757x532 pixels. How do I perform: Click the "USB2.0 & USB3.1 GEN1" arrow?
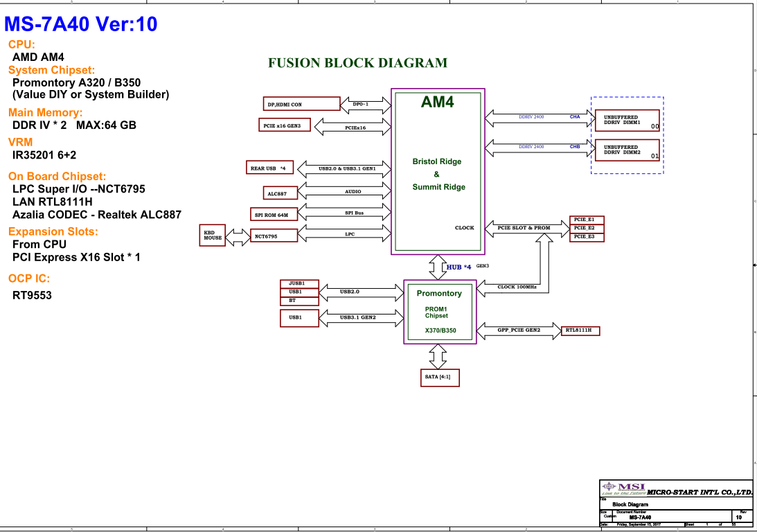click(344, 169)
